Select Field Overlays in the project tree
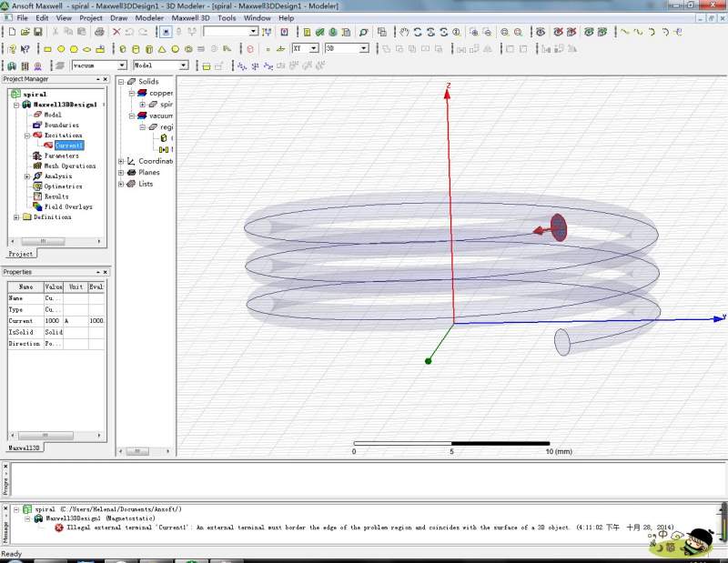 pos(67,206)
